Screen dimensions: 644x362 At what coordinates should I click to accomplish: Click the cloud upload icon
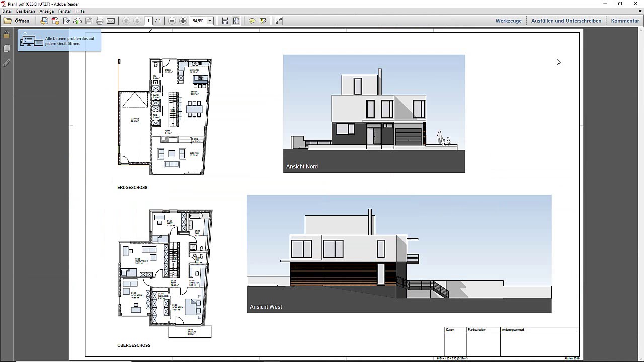click(77, 21)
